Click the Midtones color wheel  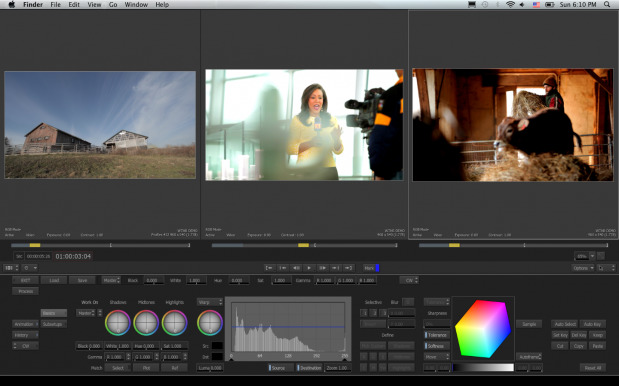point(146,322)
